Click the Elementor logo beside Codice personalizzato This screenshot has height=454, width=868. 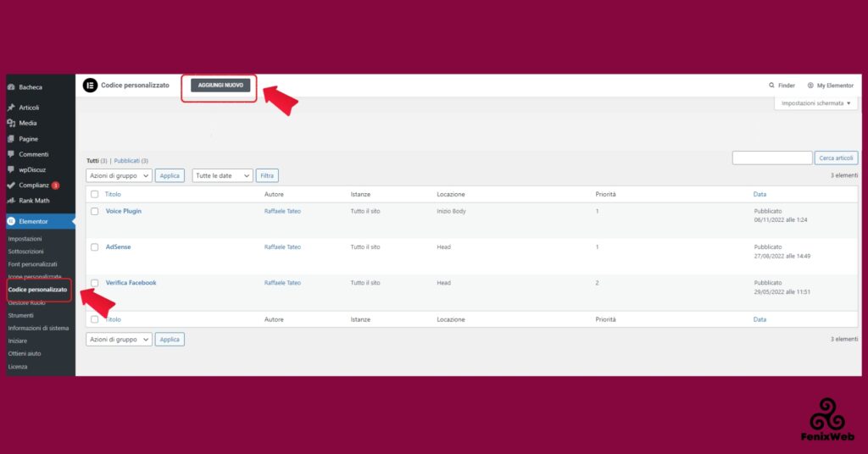tap(90, 85)
